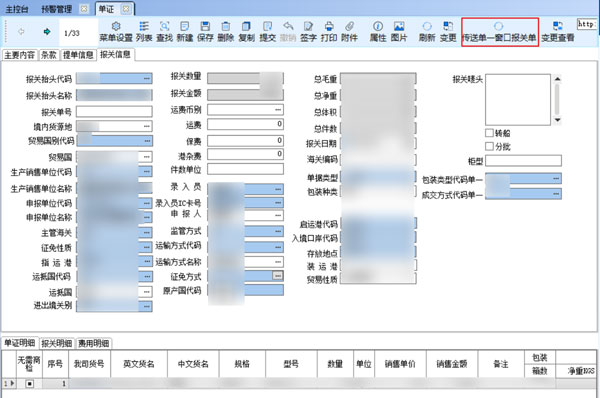Open 贸易国别代码 lookup button
This screenshot has width=600, height=398.
pos(147,141)
